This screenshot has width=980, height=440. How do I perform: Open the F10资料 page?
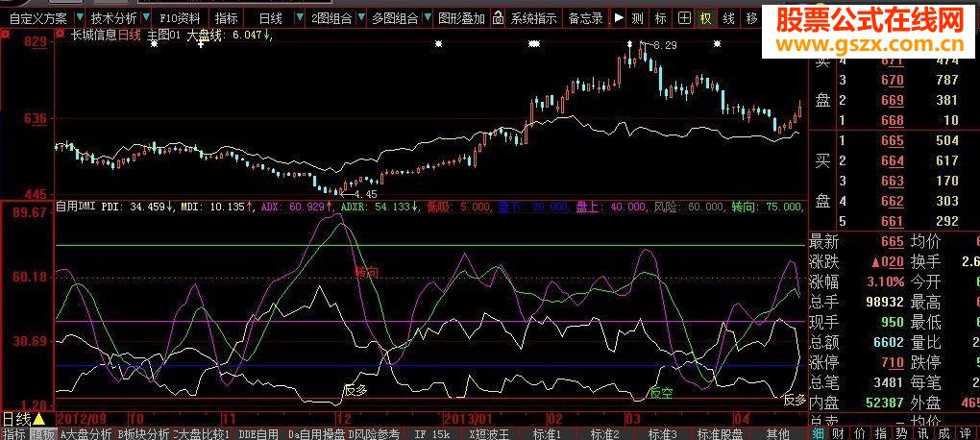coord(180,18)
